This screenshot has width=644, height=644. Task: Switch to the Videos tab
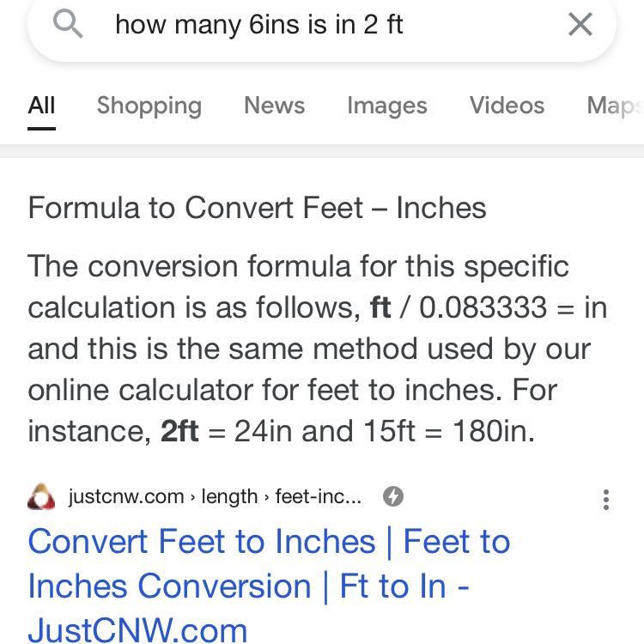507,106
